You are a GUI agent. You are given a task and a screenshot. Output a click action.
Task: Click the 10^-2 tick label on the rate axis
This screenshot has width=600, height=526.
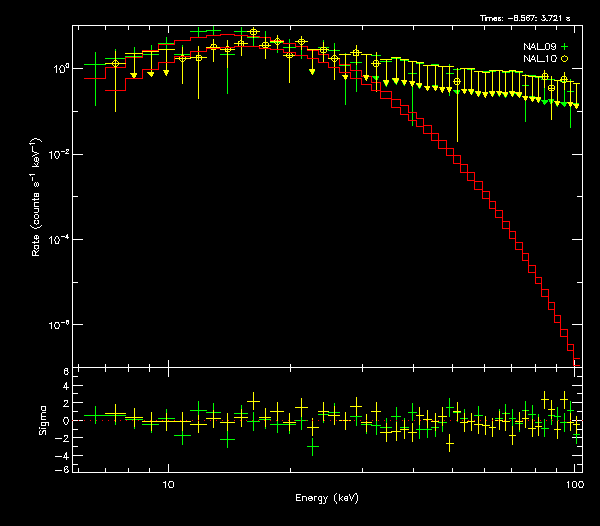60,154
